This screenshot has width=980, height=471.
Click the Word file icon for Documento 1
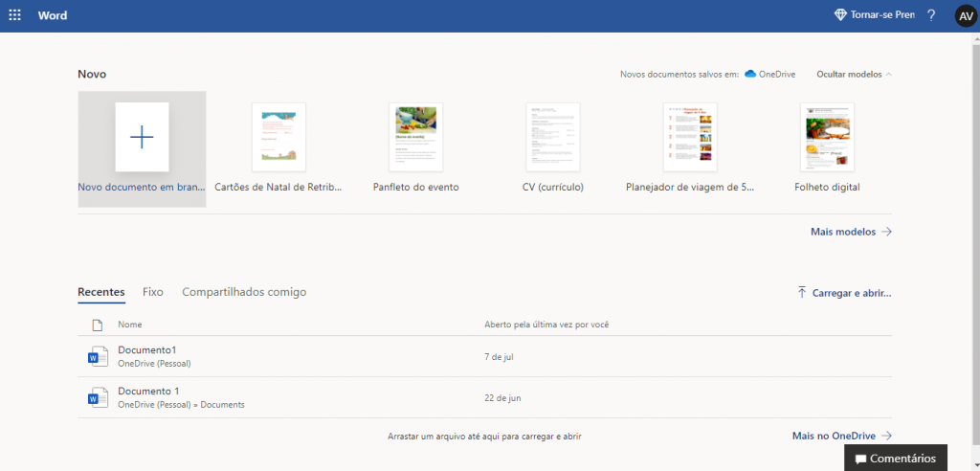99,398
